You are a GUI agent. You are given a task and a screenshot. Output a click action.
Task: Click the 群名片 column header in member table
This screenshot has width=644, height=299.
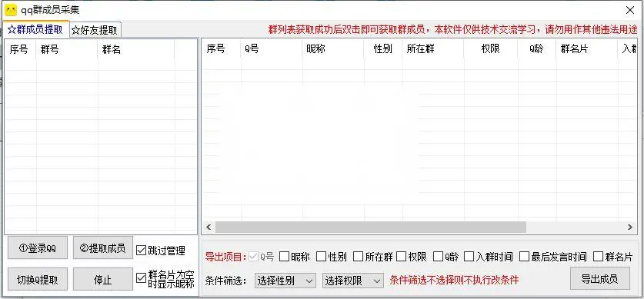point(587,49)
